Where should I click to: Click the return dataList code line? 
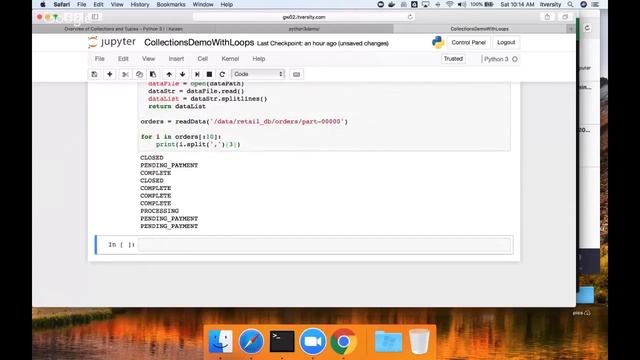point(177,106)
